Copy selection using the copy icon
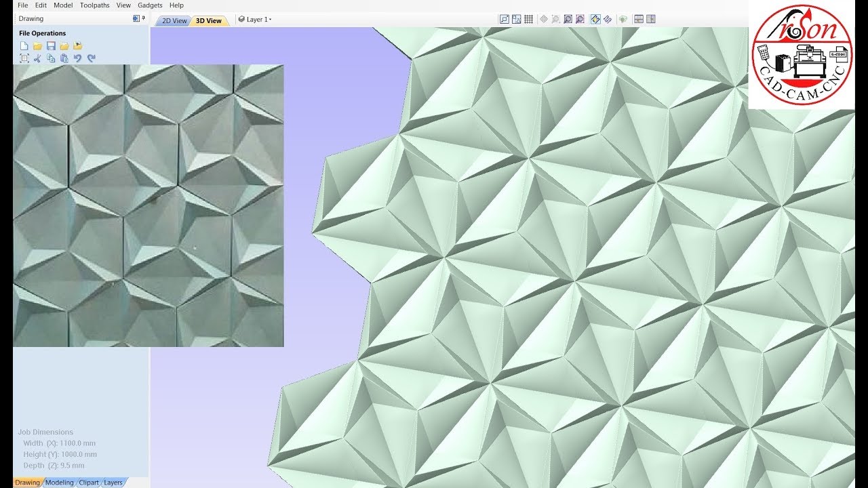 pyautogui.click(x=51, y=58)
